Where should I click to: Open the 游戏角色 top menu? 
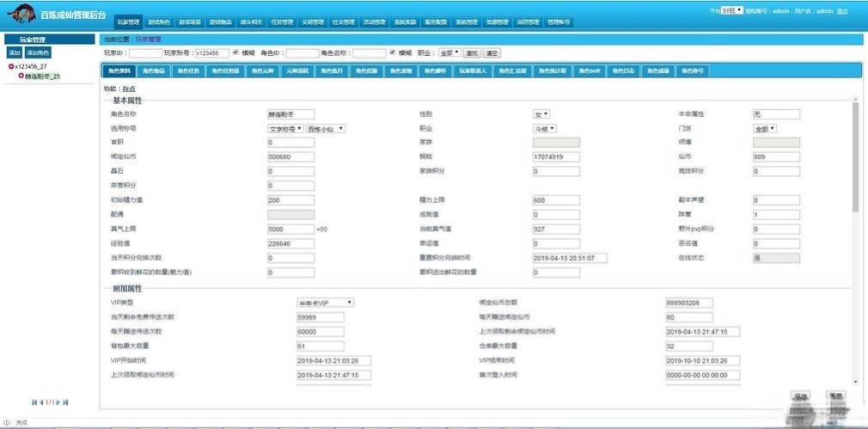(x=160, y=22)
